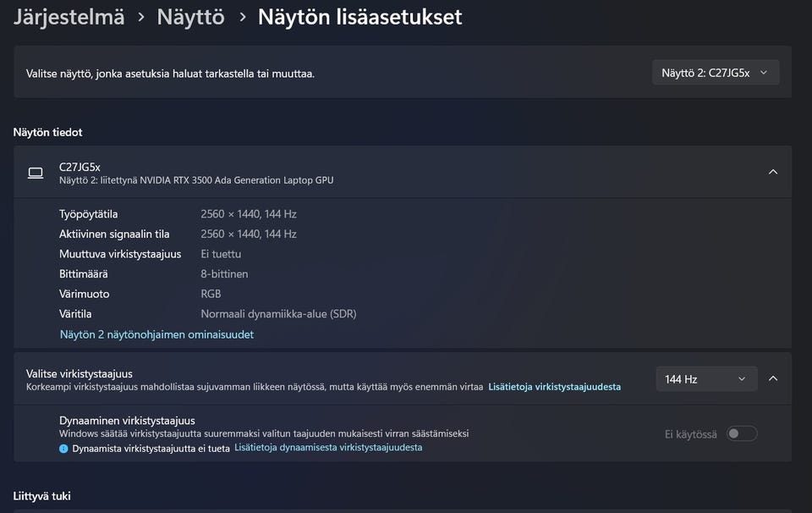Open the 144 Hz refresh rate dropdown
The width and height of the screenshot is (812, 513).
click(705, 379)
